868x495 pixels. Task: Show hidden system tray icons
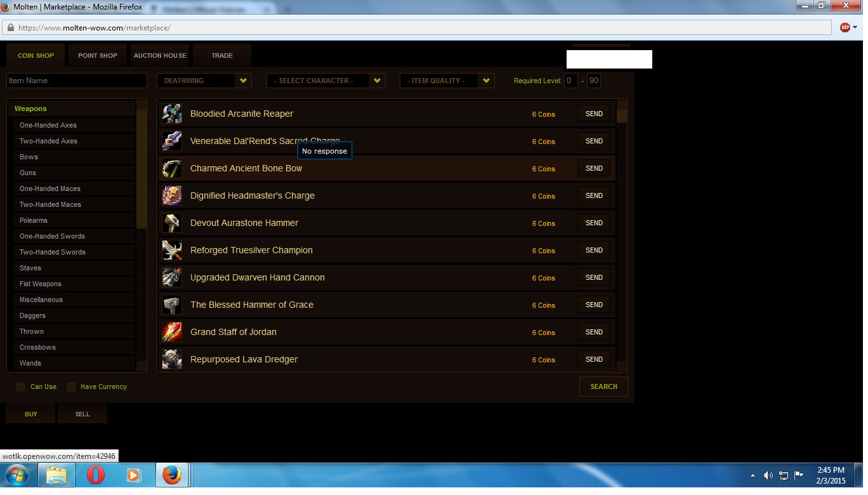pyautogui.click(x=753, y=475)
